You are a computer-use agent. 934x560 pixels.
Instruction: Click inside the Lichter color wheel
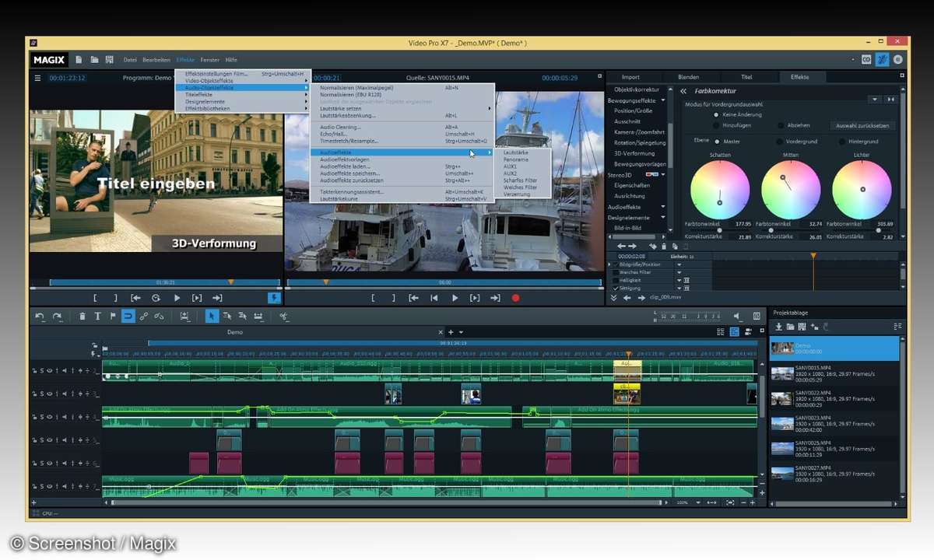click(x=862, y=191)
